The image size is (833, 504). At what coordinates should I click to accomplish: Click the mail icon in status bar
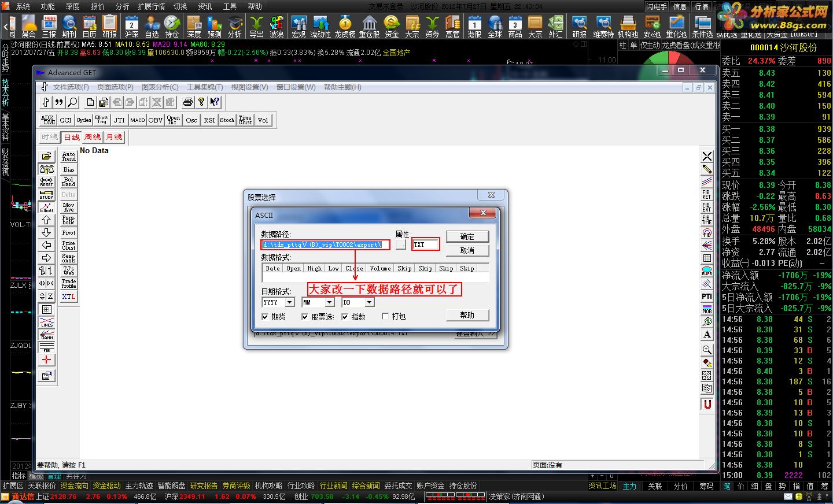pos(788,496)
